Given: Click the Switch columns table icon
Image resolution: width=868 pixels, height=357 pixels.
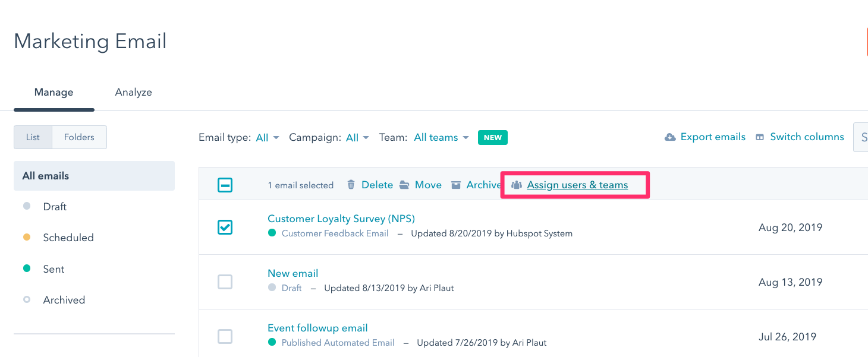Looking at the screenshot, I should pos(760,137).
